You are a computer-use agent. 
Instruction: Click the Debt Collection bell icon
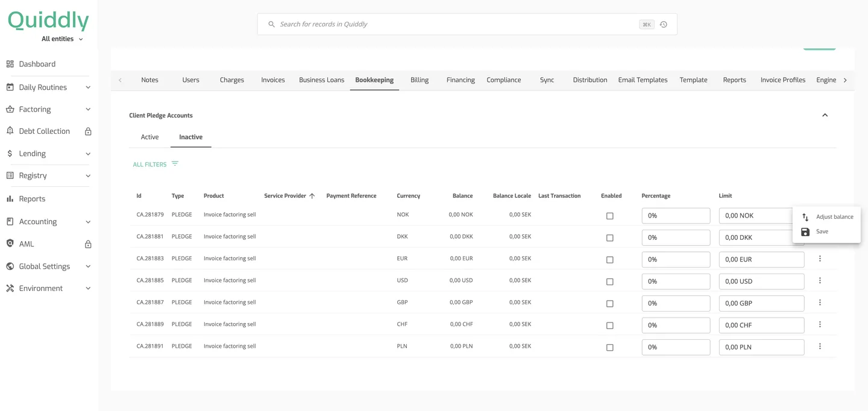pos(10,131)
